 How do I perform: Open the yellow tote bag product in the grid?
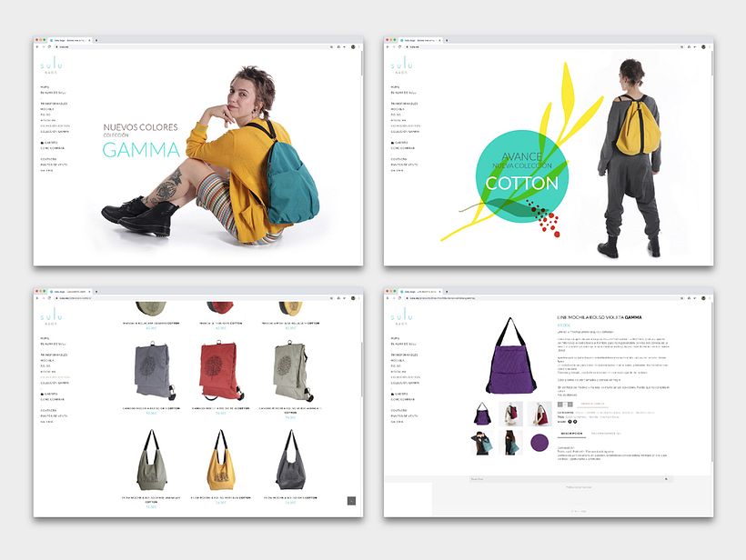click(220, 460)
